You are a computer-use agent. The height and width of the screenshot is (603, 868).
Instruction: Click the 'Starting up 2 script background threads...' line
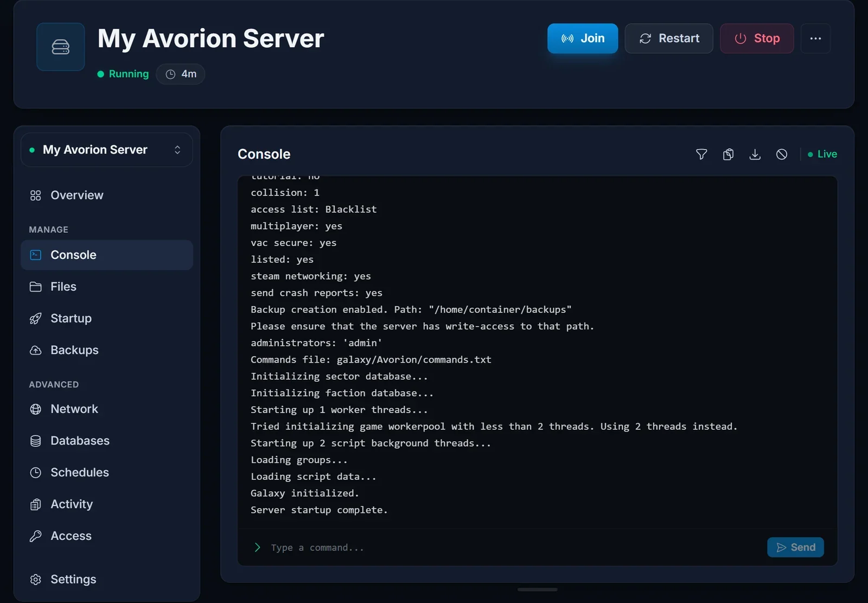click(371, 443)
